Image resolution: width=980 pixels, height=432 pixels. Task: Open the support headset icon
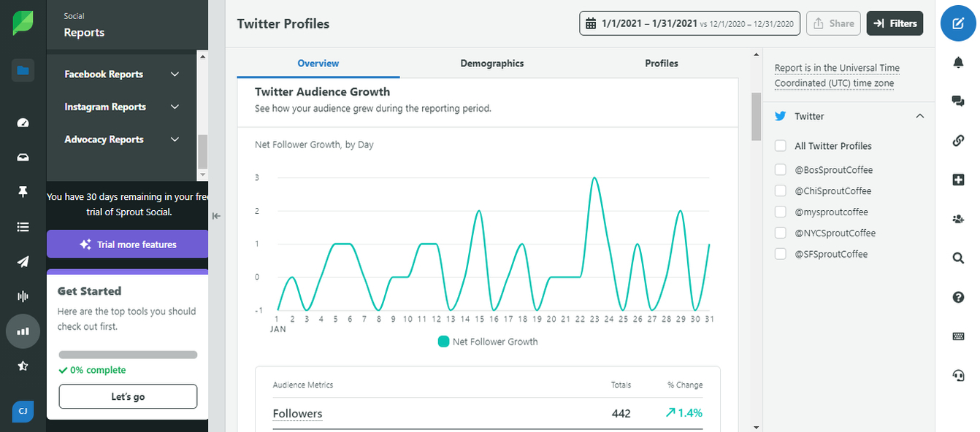[x=958, y=375]
